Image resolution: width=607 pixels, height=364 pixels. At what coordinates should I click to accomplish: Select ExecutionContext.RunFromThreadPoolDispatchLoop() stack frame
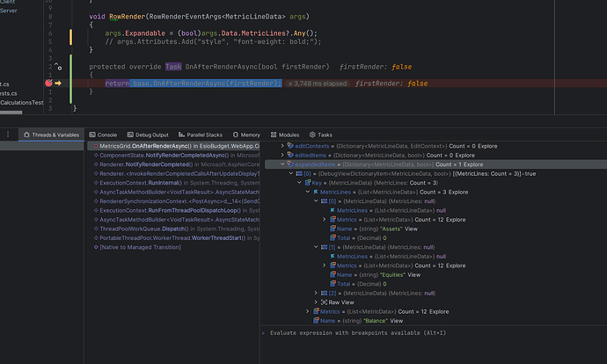tap(173, 210)
